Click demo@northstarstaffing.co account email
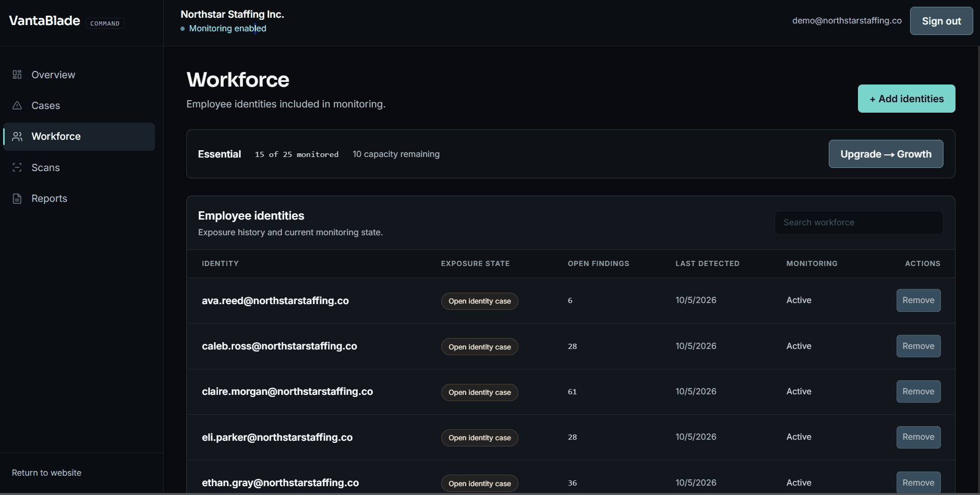980x495 pixels. (x=847, y=20)
